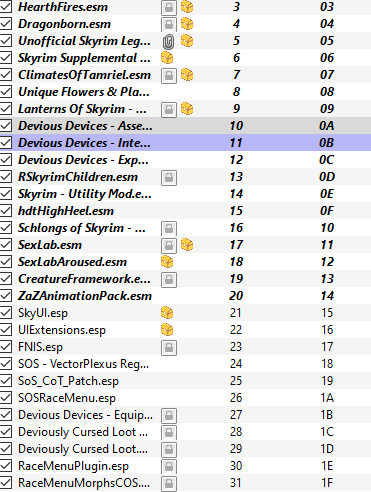Viewport: 371px width, 492px height.
Task: Click the lock icon on priority 29 Deviously Cursed Loot
Action: [169, 449]
